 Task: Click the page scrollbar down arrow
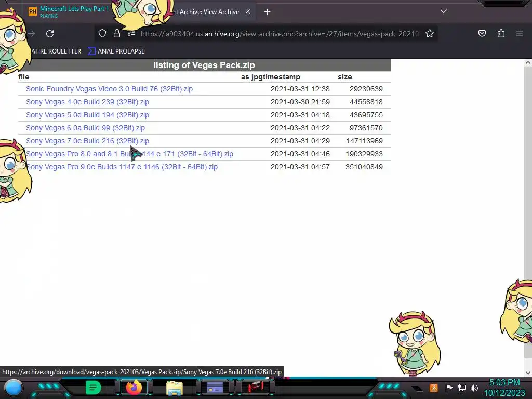pyautogui.click(x=528, y=373)
